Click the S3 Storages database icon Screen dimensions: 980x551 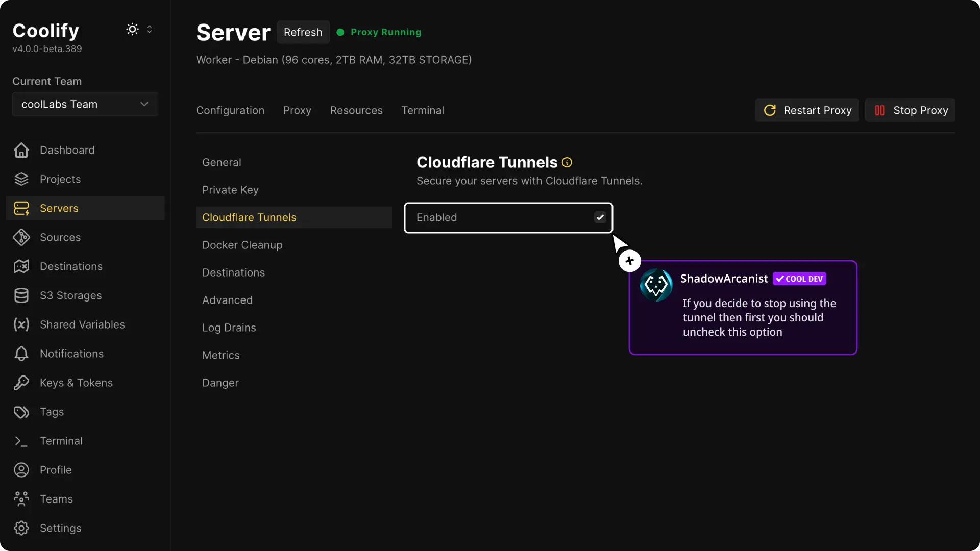coord(21,295)
